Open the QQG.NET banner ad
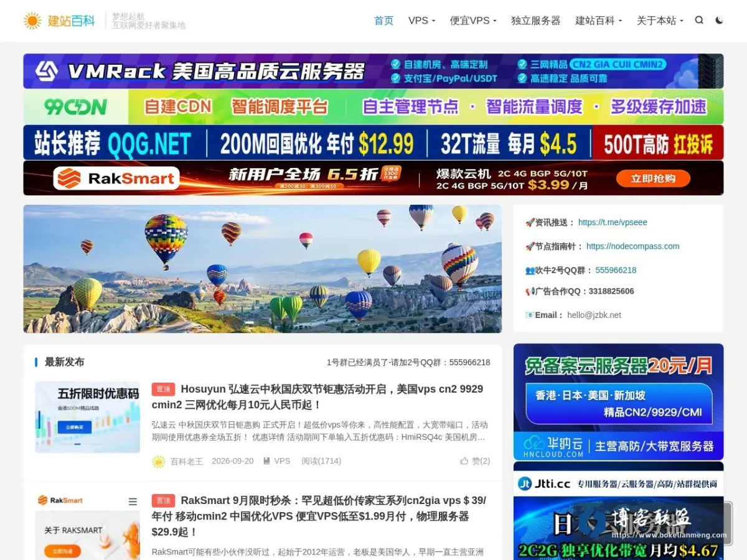 pyautogui.click(x=374, y=142)
